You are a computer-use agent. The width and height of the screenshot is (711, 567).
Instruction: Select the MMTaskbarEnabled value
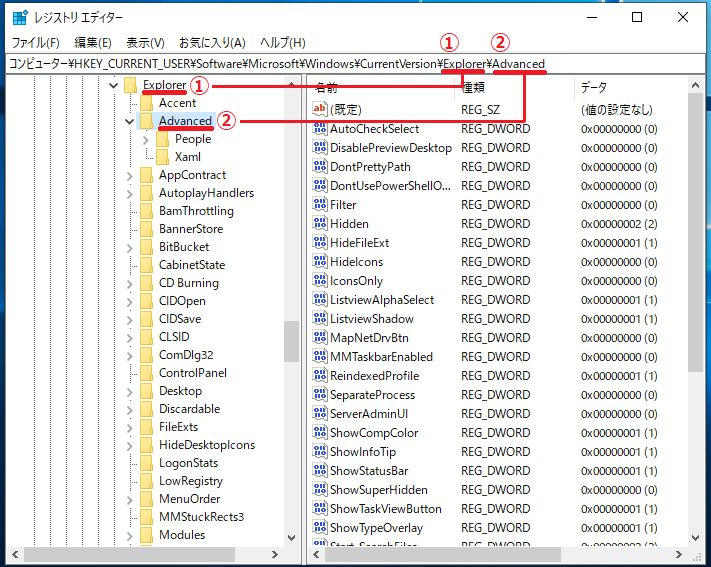381,357
